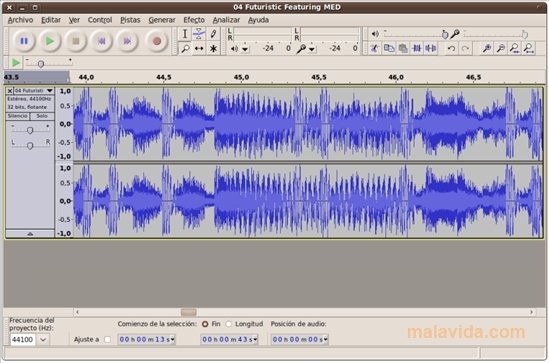This screenshot has width=549, height=363.
Task: Open the Analizar menu
Action: coord(226,20)
